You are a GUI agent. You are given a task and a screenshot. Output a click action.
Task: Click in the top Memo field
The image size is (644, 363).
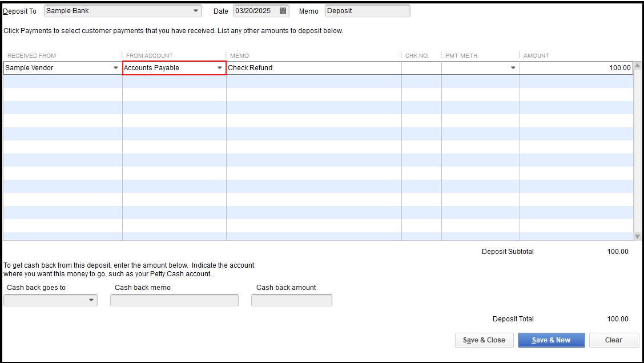point(367,11)
